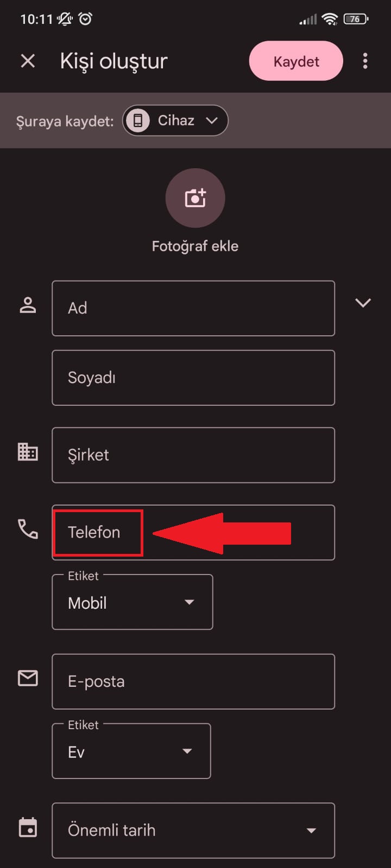Tap the Fotoğraf ekle label
This screenshot has width=391, height=868.
pos(195,246)
